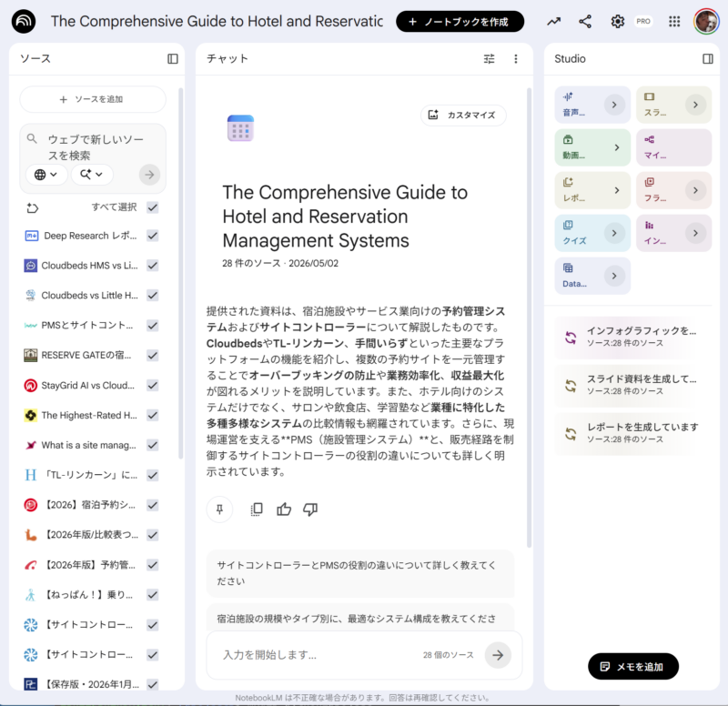Click the share notebook icon
This screenshot has height=706, width=728.
pyautogui.click(x=585, y=21)
